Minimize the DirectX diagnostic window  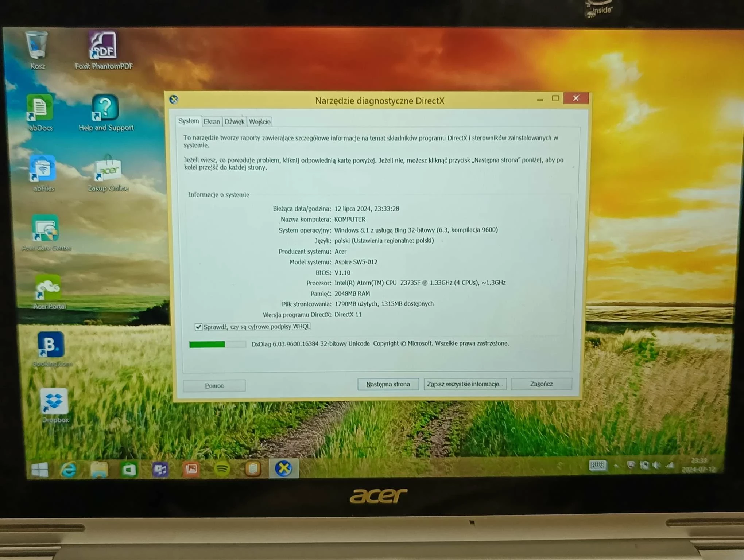(540, 99)
